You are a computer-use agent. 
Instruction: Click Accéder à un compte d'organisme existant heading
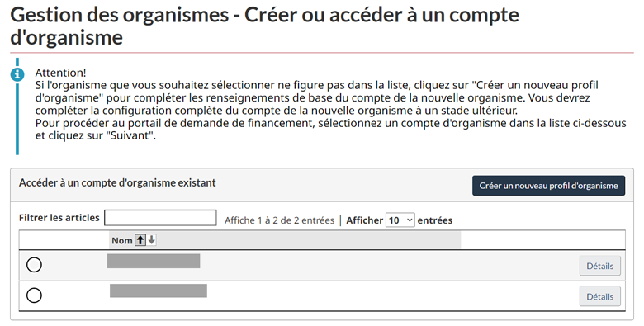[x=117, y=183]
